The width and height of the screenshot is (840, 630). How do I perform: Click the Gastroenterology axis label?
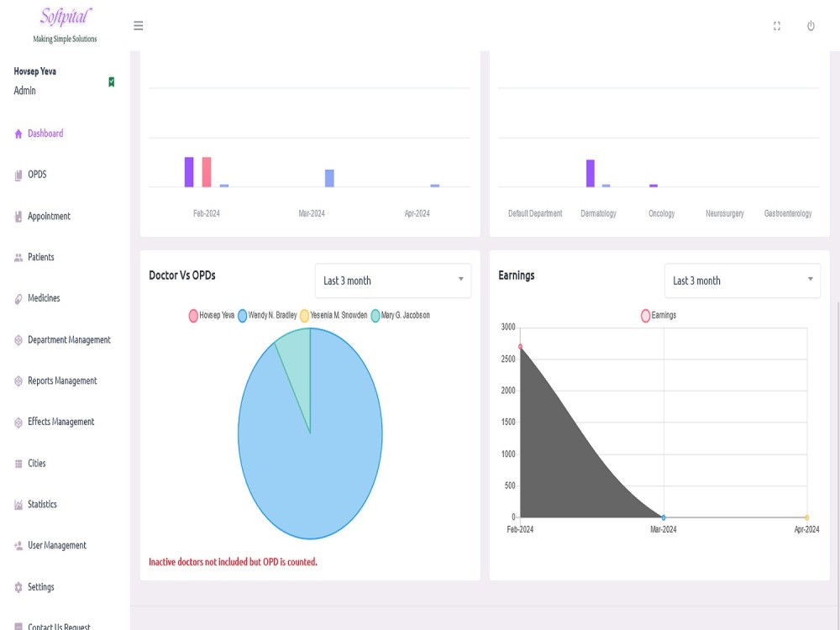[788, 213]
